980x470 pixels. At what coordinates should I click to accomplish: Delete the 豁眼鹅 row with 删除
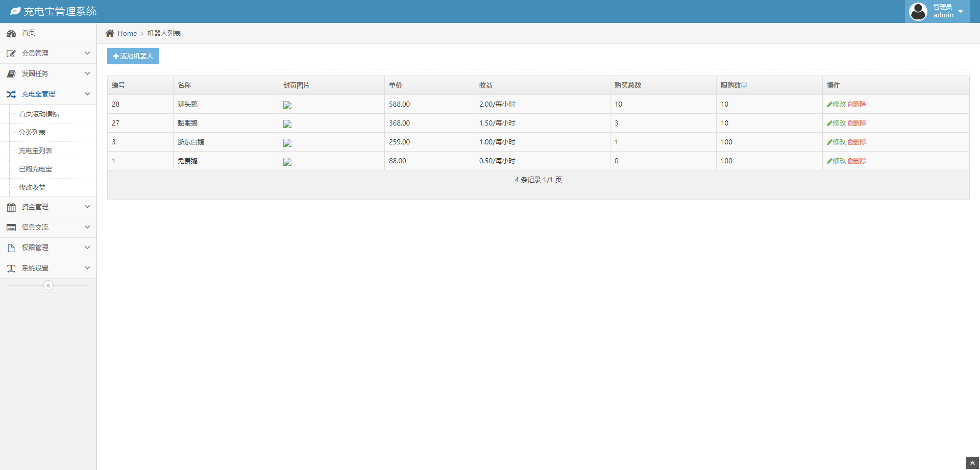[x=857, y=123]
